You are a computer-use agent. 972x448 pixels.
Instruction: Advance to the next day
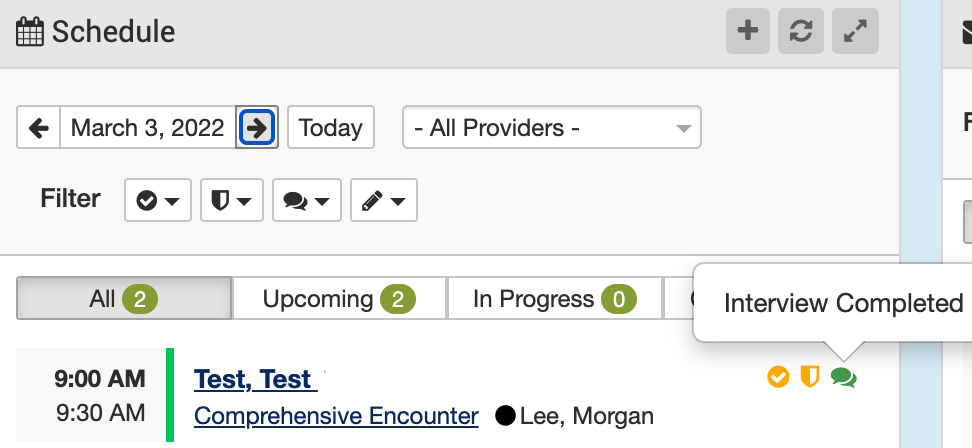pos(257,128)
